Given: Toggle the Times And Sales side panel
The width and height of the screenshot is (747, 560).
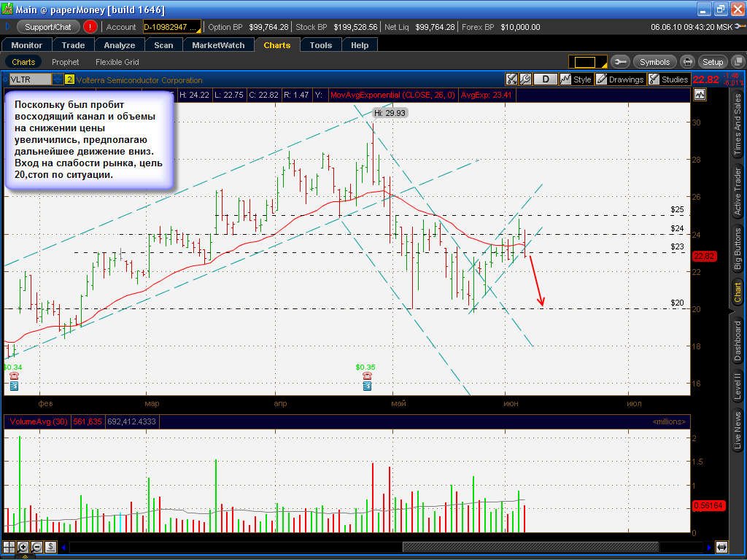Looking at the screenshot, I should (x=738, y=124).
